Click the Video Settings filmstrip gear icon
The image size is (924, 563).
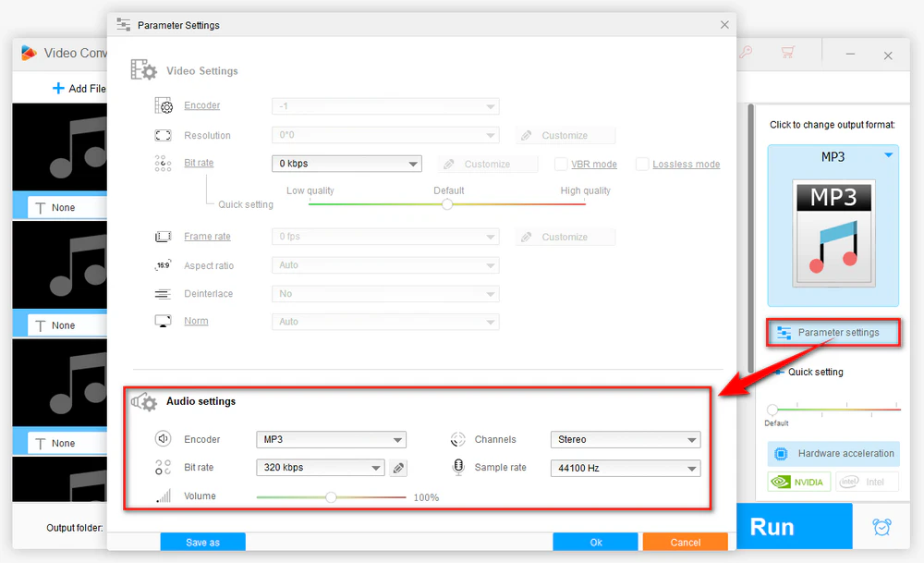(x=143, y=70)
